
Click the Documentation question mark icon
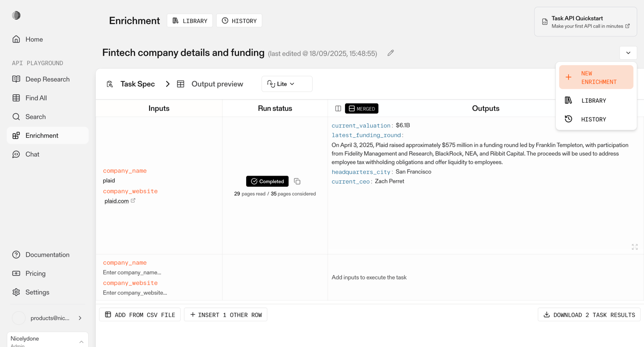pyautogui.click(x=16, y=255)
